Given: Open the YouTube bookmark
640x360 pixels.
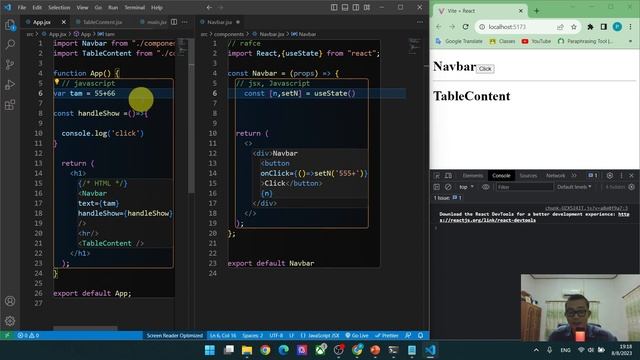Looking at the screenshot, I should [536, 41].
